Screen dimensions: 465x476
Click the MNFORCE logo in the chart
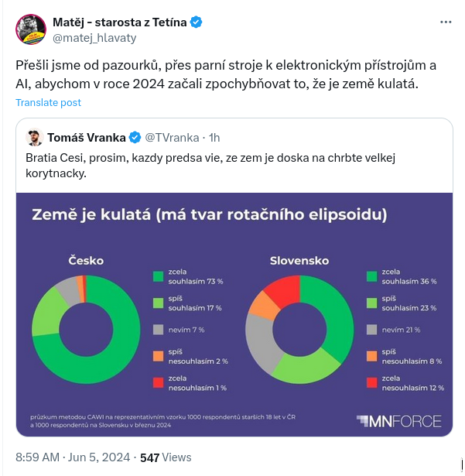point(399,421)
